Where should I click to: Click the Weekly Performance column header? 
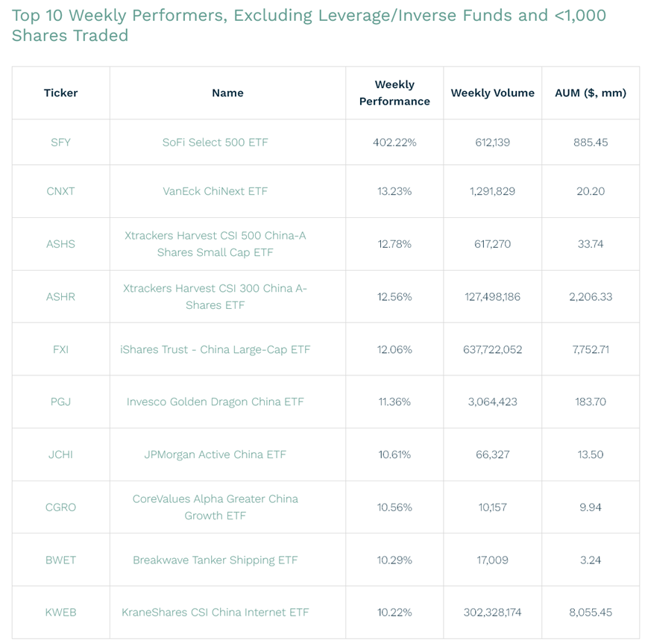coord(394,93)
